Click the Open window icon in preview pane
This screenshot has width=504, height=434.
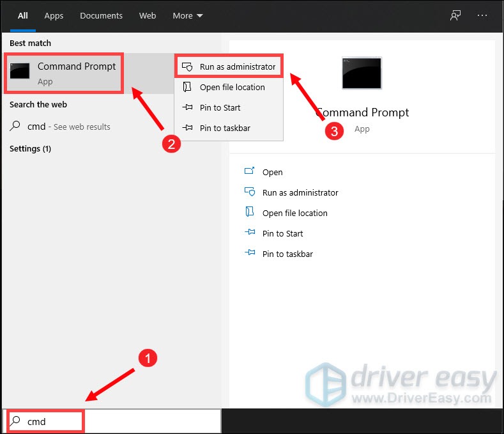[x=249, y=171]
